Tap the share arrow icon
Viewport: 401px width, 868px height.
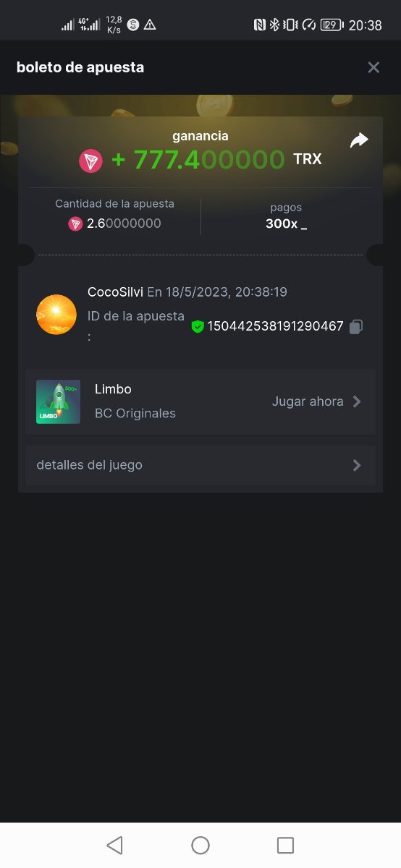click(359, 140)
